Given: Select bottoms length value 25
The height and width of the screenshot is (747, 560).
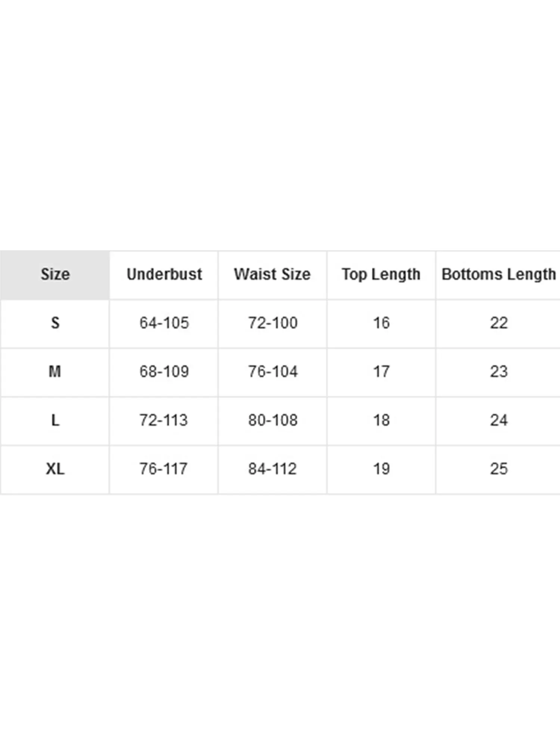Looking at the screenshot, I should 499,469.
